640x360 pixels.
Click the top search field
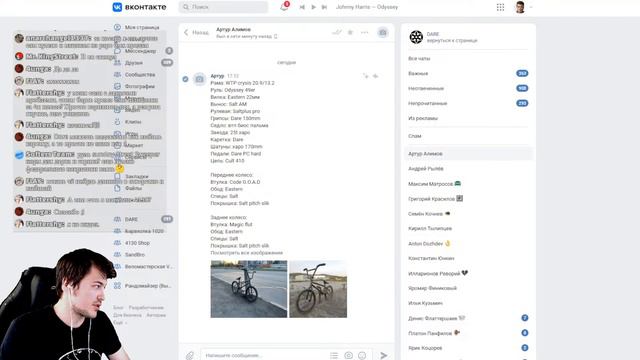tap(223, 7)
